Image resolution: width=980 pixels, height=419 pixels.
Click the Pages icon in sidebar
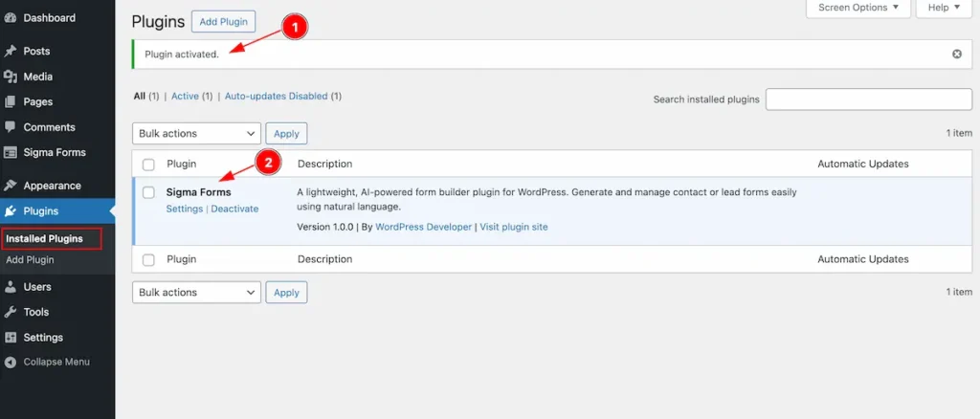10,101
